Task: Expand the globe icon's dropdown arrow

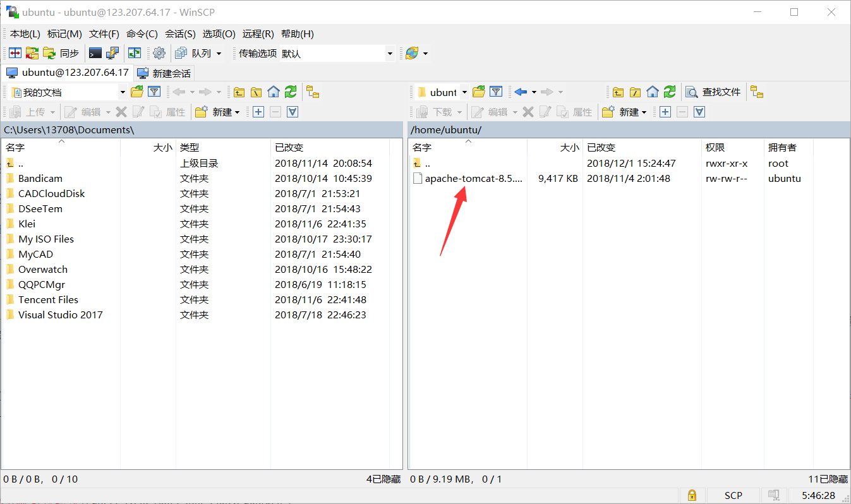Action: 425,54
